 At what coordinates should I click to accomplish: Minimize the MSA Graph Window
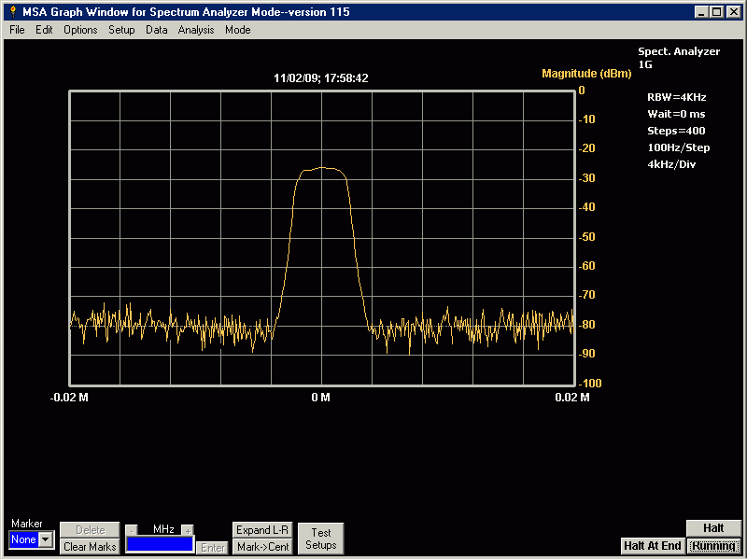(701, 12)
